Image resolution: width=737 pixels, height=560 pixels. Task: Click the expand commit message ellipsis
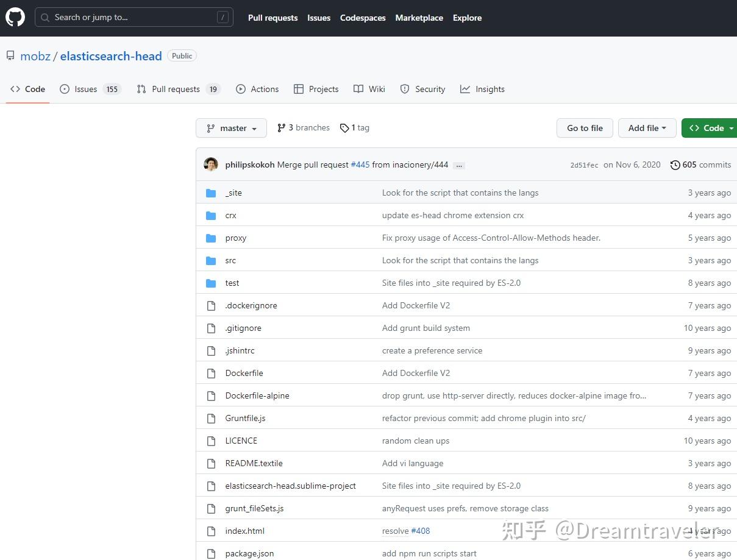click(459, 165)
